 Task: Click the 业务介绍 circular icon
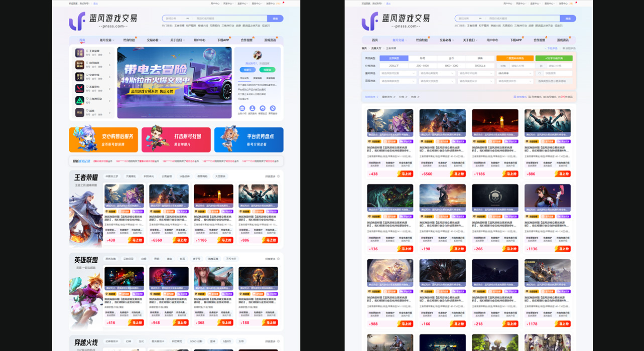242,108
